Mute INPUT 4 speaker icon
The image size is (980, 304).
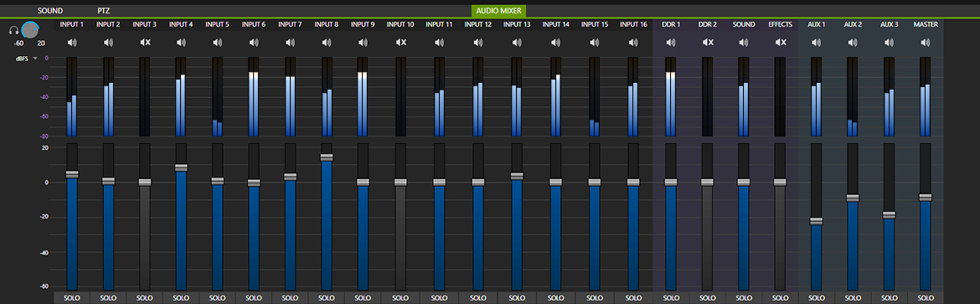click(x=181, y=43)
